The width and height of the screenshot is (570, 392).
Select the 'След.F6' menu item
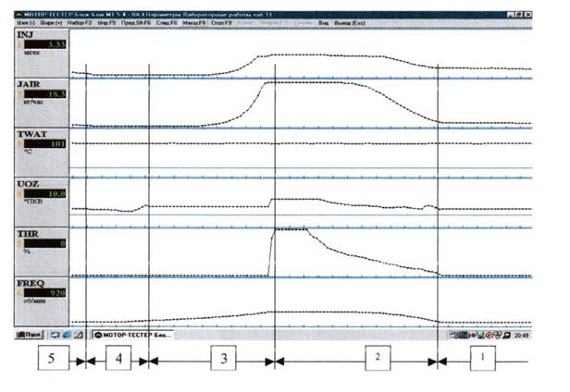pos(167,23)
